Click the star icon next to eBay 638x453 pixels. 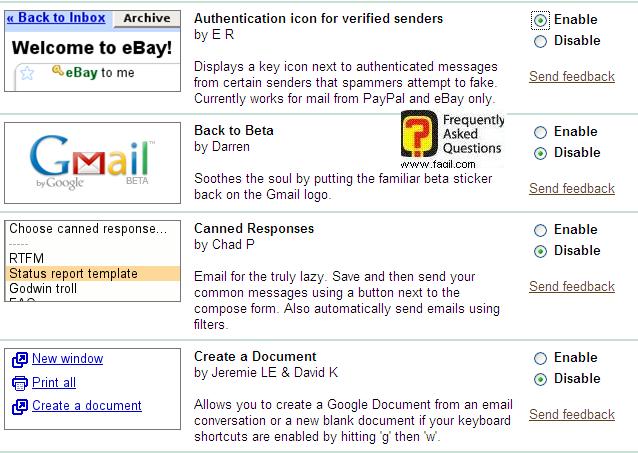pos(28,73)
